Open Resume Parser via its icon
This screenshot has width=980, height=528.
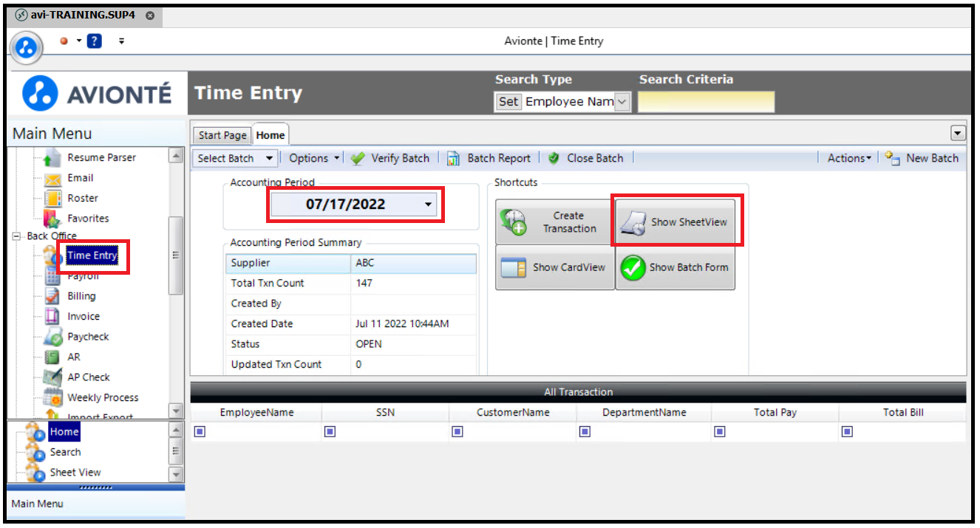click(x=52, y=158)
